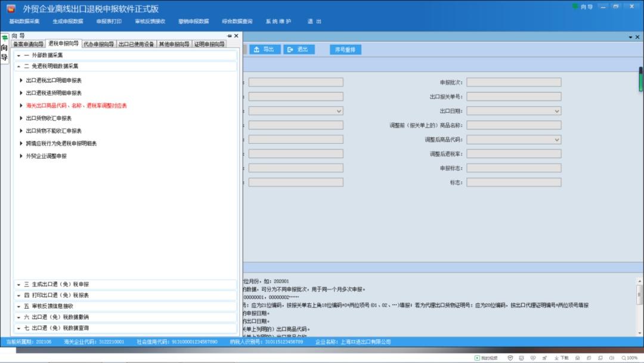The width and height of the screenshot is (644, 363).
Task: Pin the 向导 panel with pushpin icon
Action: pos(230,36)
